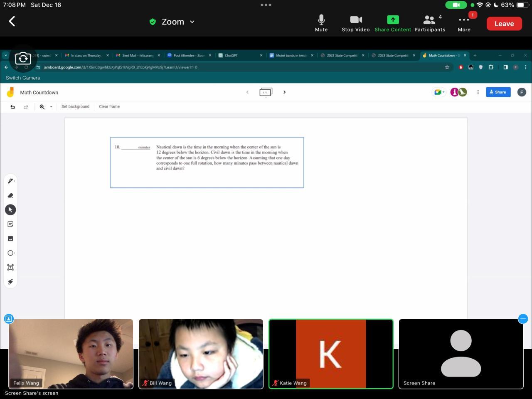Select the Laser pointer tool in Jamboard
This screenshot has height=399, width=532.
(x=10, y=282)
